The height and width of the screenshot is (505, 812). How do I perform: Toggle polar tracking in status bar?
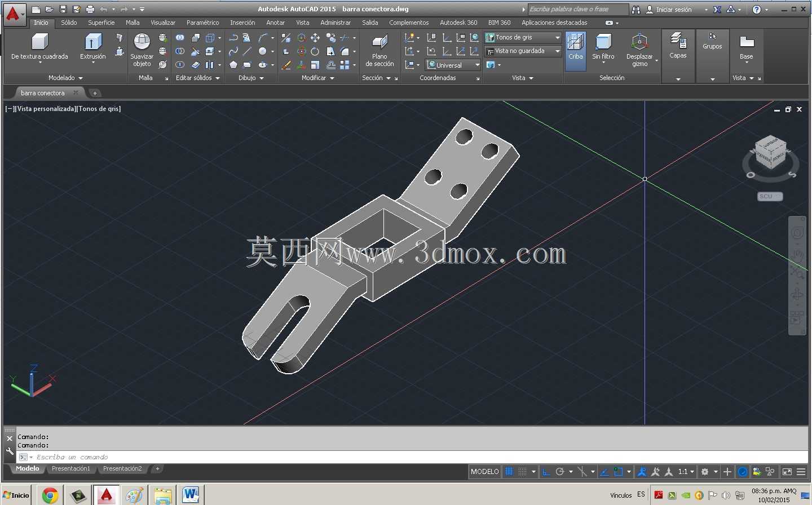click(560, 472)
